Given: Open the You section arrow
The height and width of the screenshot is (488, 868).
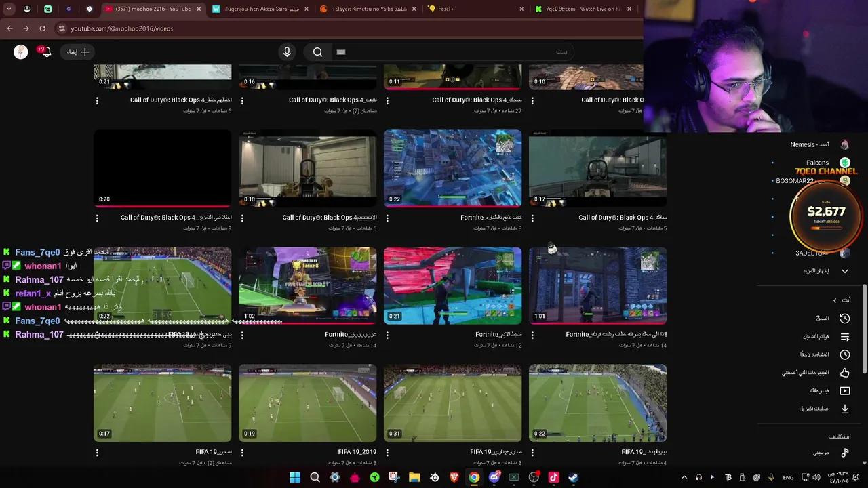Looking at the screenshot, I should tap(835, 300).
